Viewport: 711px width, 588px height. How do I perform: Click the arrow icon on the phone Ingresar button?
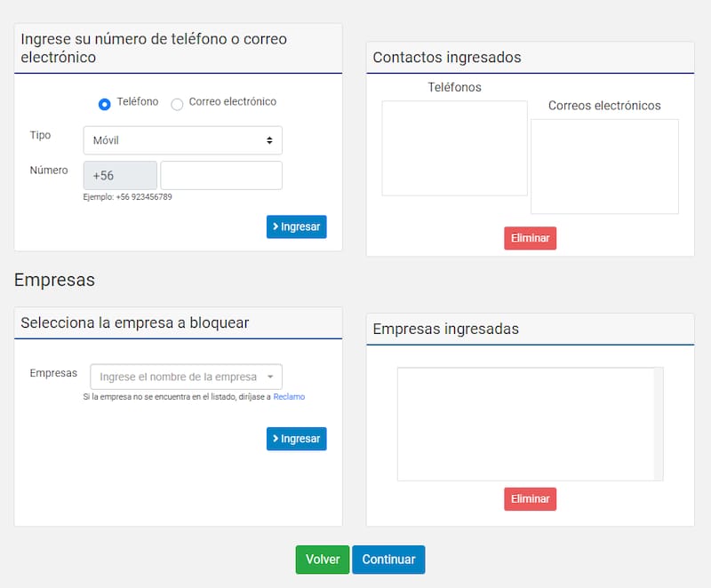277,226
